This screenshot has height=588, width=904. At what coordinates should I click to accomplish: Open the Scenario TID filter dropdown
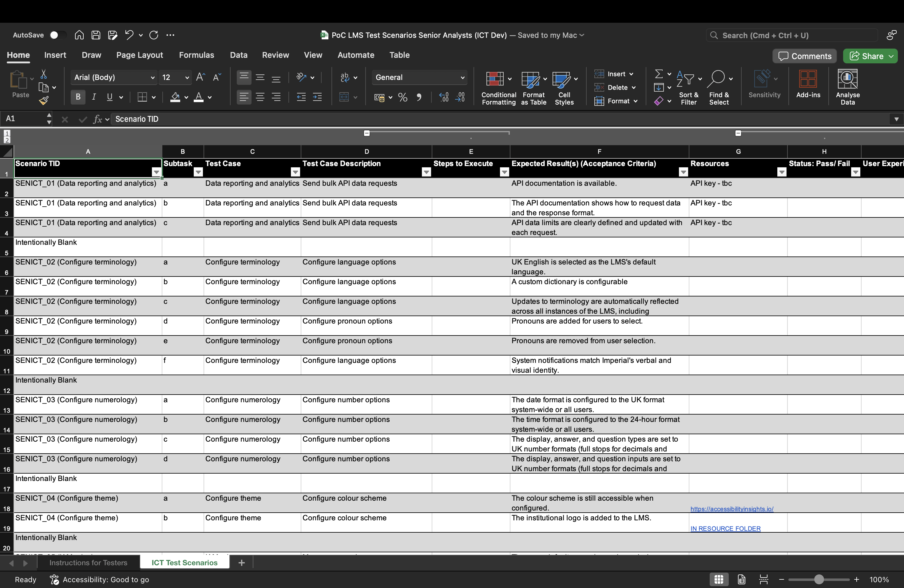(x=156, y=173)
